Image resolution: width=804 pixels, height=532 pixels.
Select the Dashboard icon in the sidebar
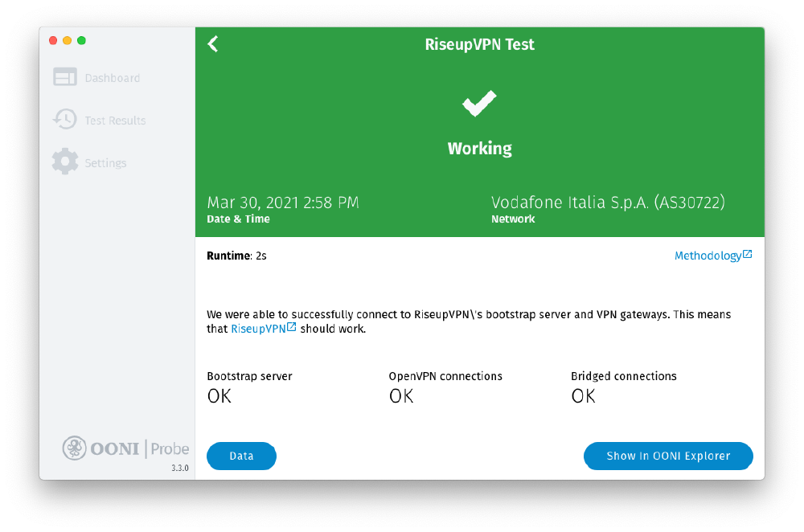[x=64, y=76]
